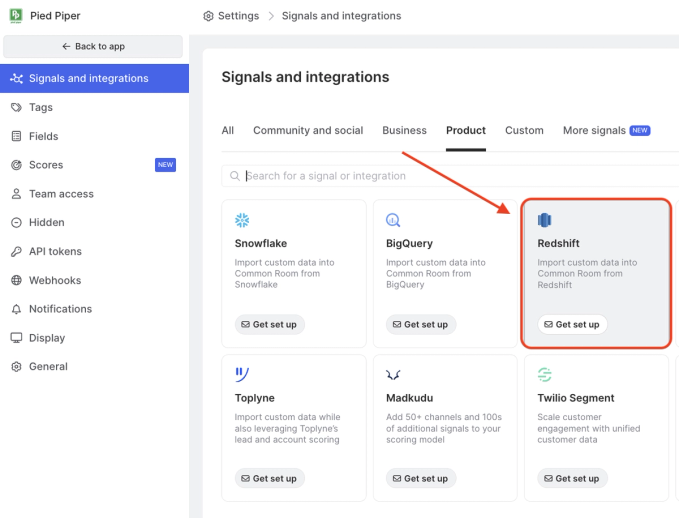Click the Snowflake logo icon
Image resolution: width=679 pixels, height=518 pixels.
tap(242, 220)
